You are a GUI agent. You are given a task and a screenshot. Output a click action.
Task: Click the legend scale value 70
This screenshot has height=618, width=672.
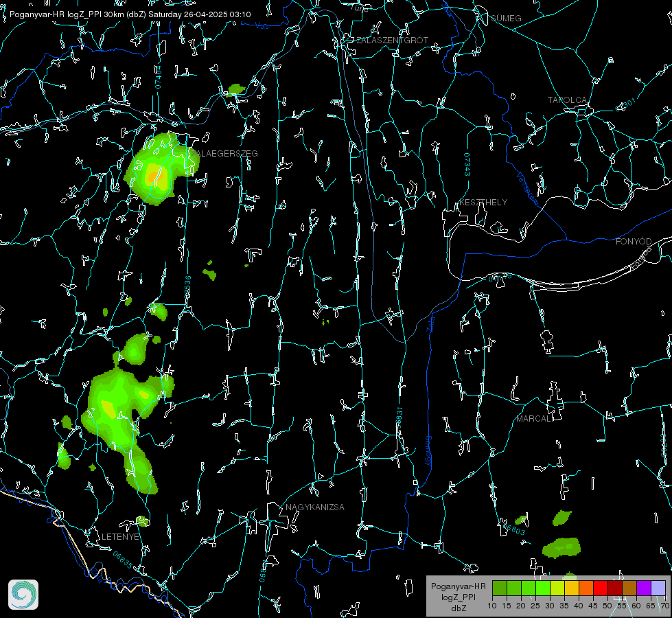[664, 606]
